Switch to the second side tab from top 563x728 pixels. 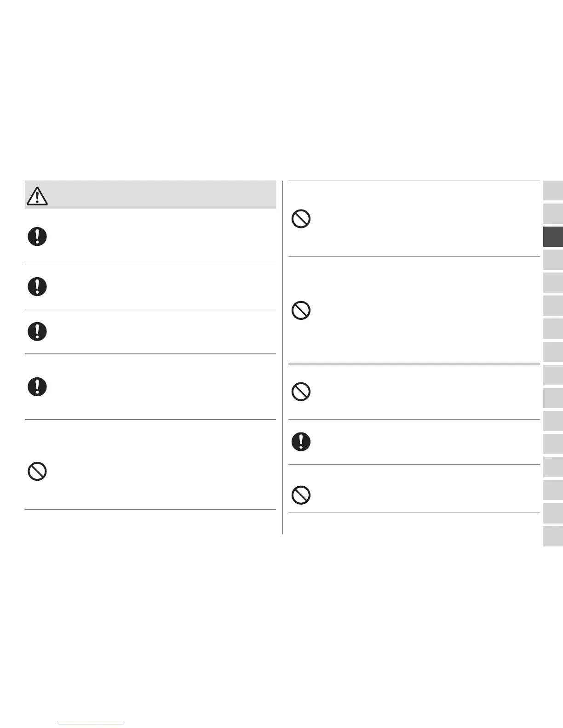(553, 214)
